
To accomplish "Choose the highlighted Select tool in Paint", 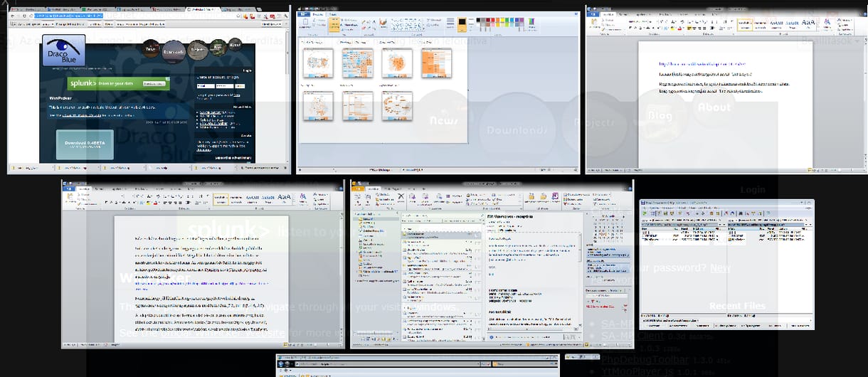I will [335, 25].
